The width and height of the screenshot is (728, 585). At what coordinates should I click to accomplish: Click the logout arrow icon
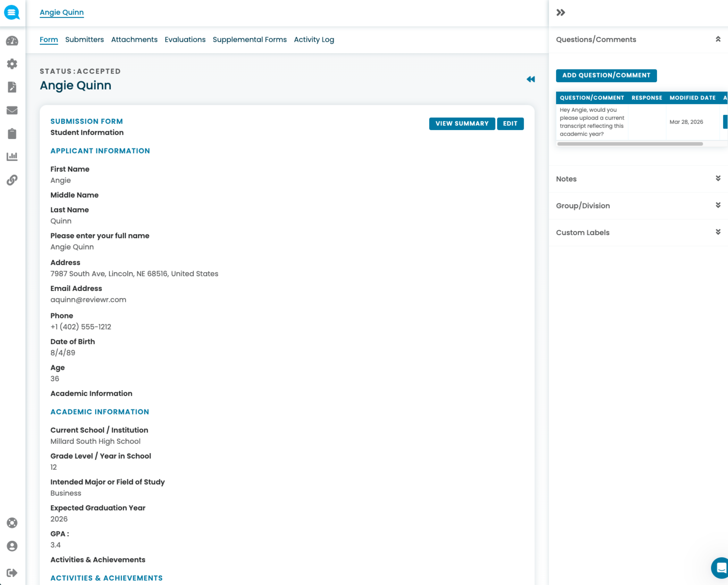(x=12, y=573)
